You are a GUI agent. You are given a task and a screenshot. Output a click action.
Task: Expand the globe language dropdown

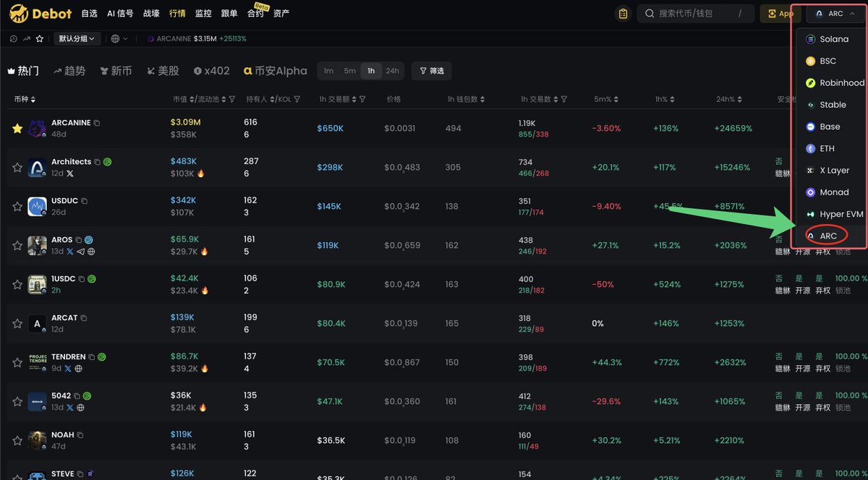[x=119, y=39]
